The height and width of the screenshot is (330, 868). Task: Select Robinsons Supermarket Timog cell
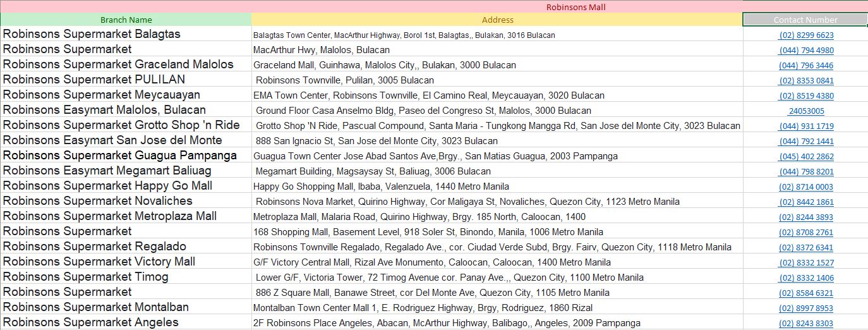pos(126,277)
